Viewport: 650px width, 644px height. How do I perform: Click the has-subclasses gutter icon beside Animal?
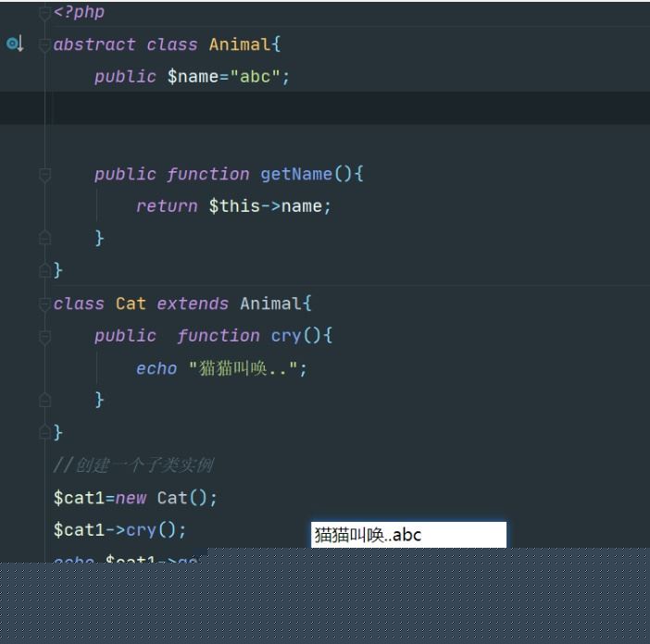[15, 43]
